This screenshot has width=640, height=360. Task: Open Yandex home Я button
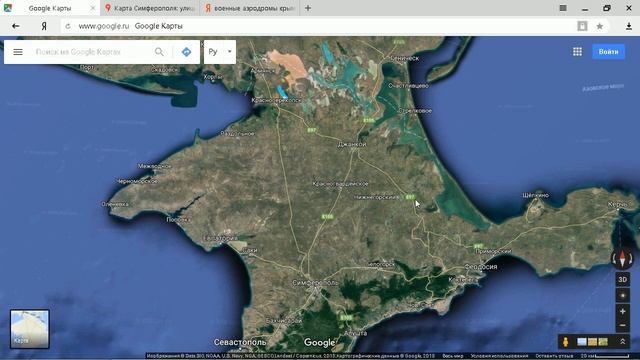click(44, 26)
